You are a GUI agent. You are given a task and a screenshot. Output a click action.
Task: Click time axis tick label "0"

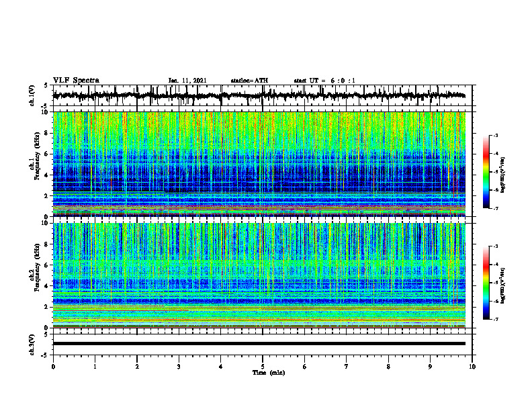pos(53,367)
